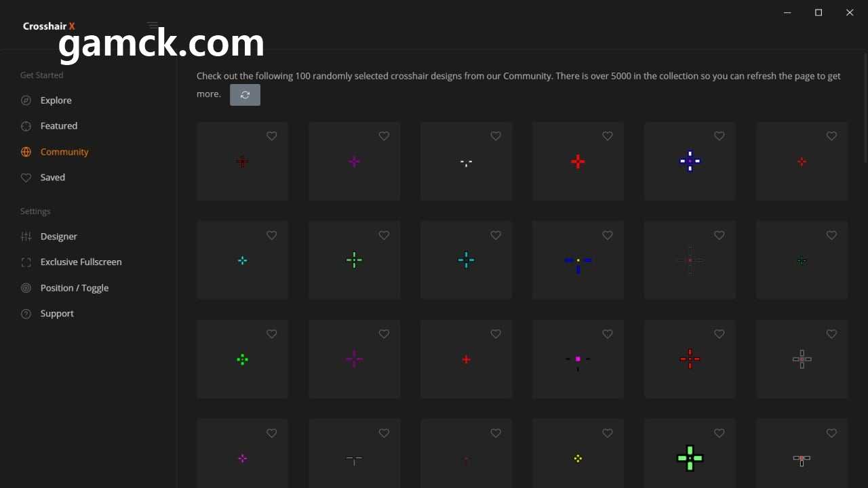
Task: Favorite the tiny dark red dot crosshair
Action: tap(496, 433)
